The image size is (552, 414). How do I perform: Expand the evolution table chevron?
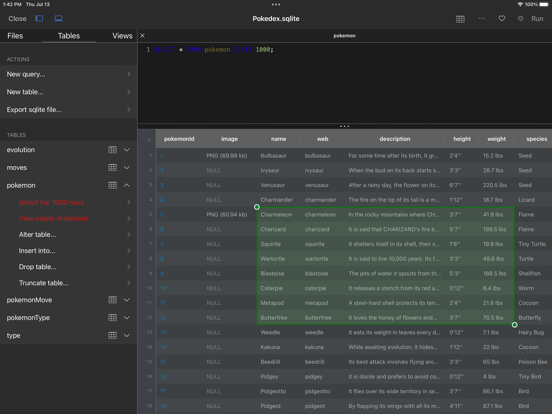127,150
